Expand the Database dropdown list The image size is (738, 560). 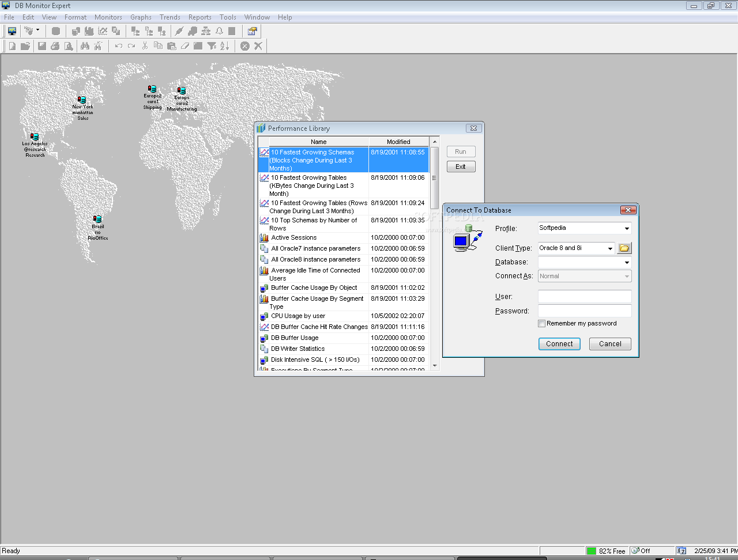(x=627, y=263)
